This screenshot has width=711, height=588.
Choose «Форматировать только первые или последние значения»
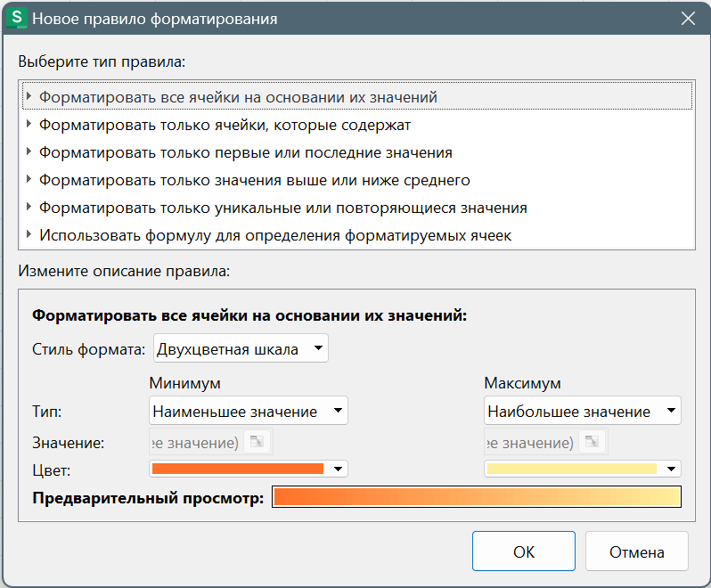tap(245, 152)
